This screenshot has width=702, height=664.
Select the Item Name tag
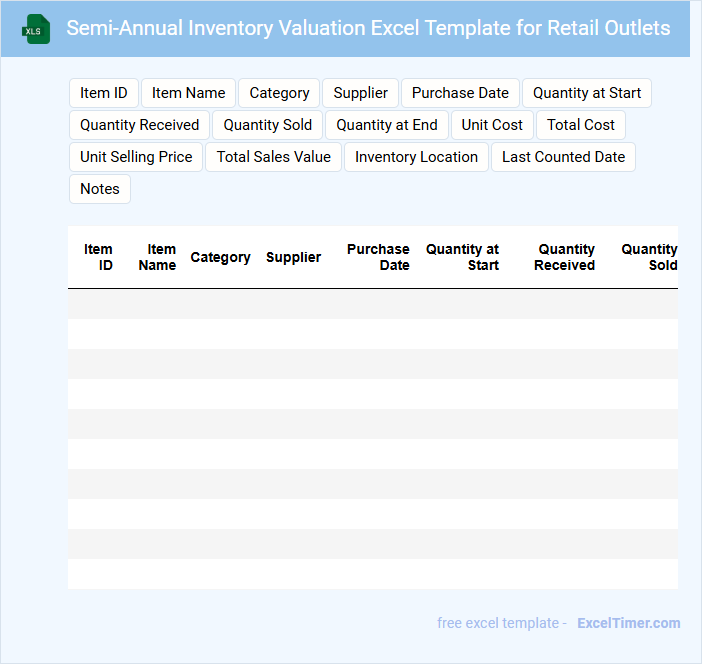click(x=188, y=93)
